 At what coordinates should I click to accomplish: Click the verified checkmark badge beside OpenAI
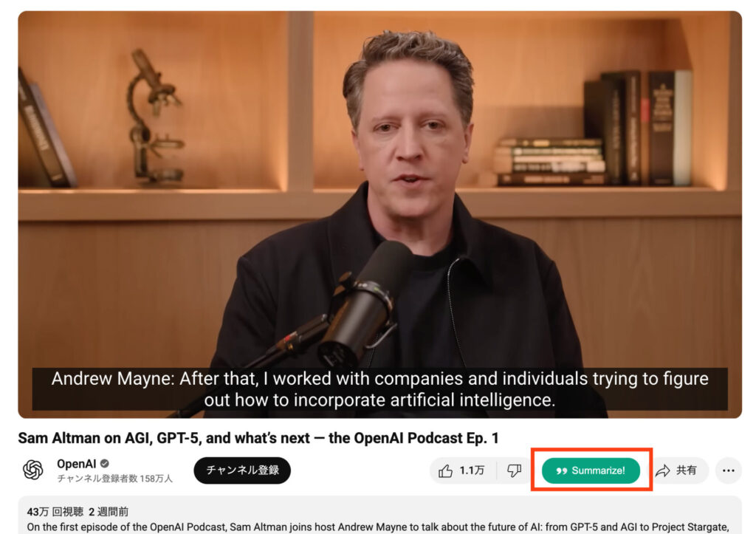(105, 464)
